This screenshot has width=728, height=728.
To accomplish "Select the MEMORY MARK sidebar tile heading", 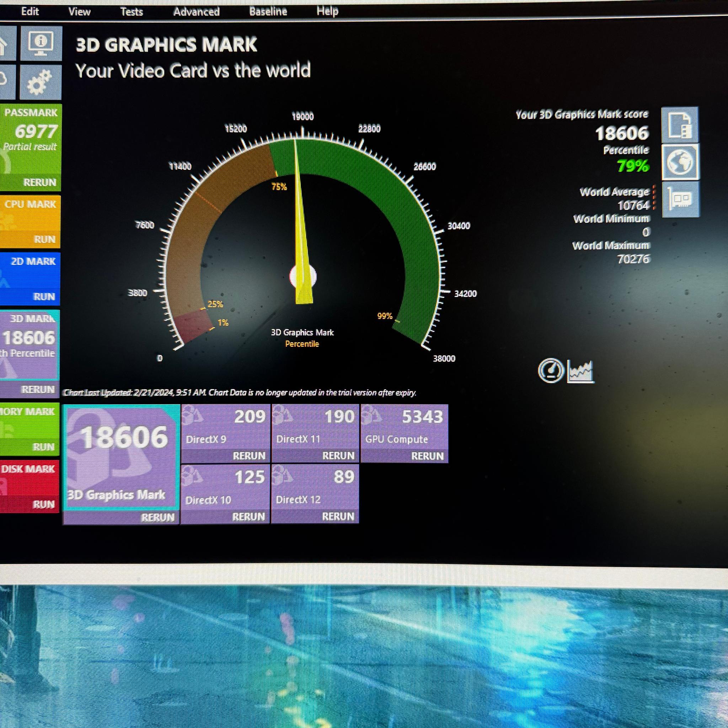I will click(x=27, y=412).
